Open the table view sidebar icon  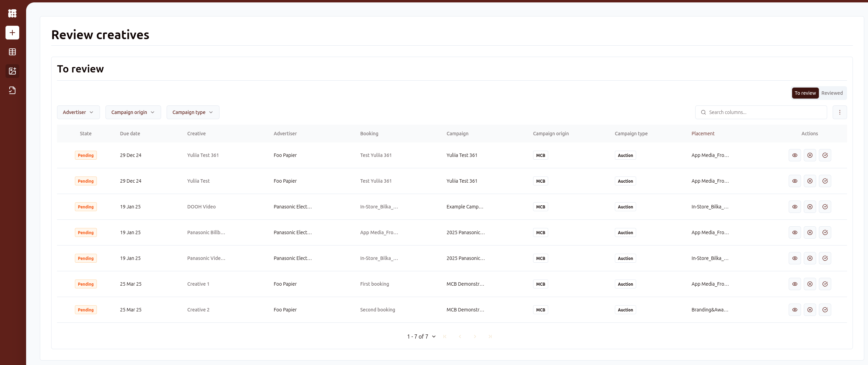pyautogui.click(x=12, y=52)
